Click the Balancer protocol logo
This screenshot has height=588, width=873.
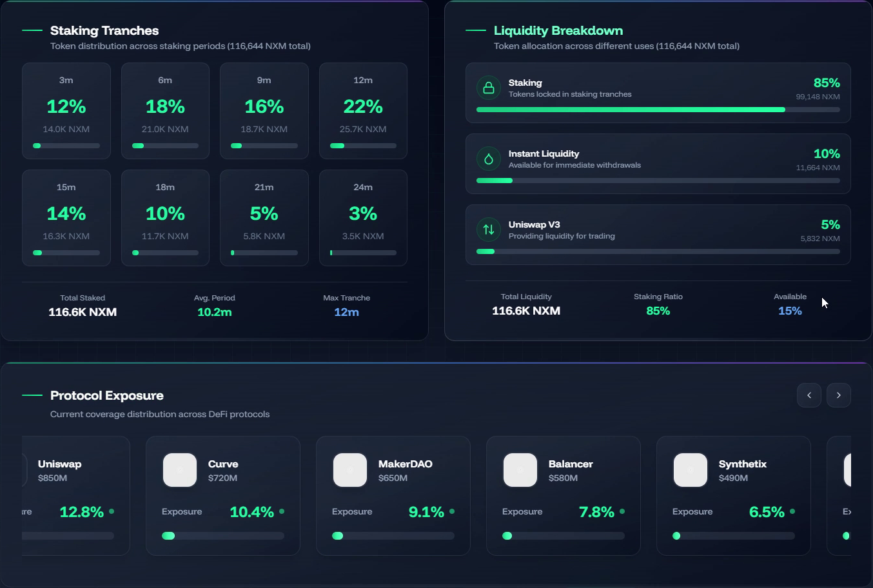pyautogui.click(x=520, y=470)
